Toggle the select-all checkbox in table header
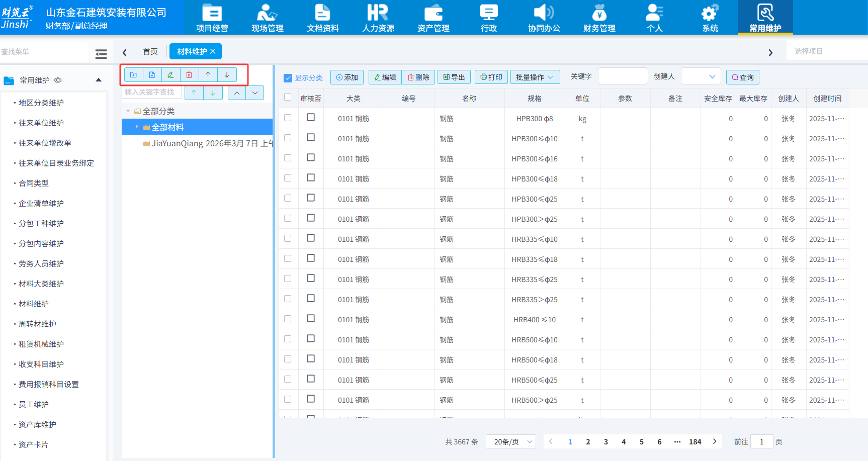This screenshot has width=868, height=461. [x=288, y=97]
